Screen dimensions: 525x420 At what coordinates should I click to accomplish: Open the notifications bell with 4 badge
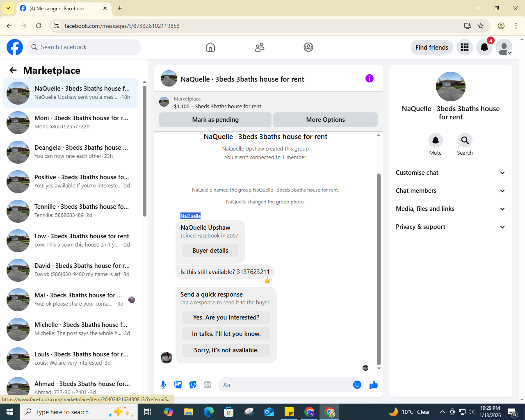click(484, 47)
